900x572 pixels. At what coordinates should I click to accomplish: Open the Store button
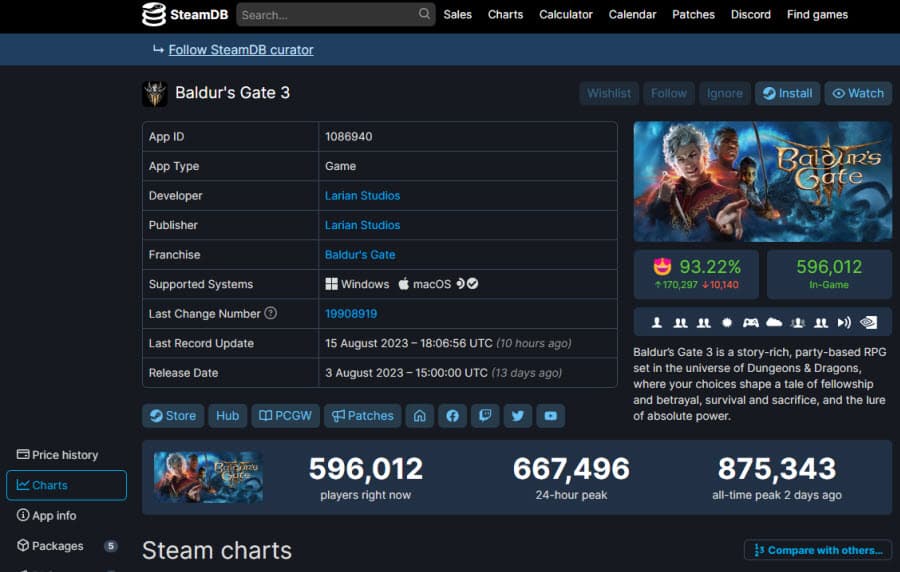click(x=173, y=416)
